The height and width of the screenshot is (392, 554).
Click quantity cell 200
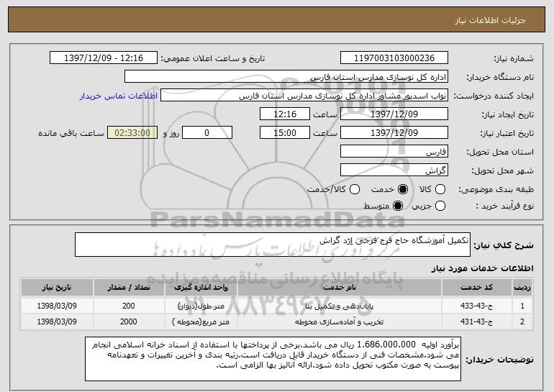129,306
